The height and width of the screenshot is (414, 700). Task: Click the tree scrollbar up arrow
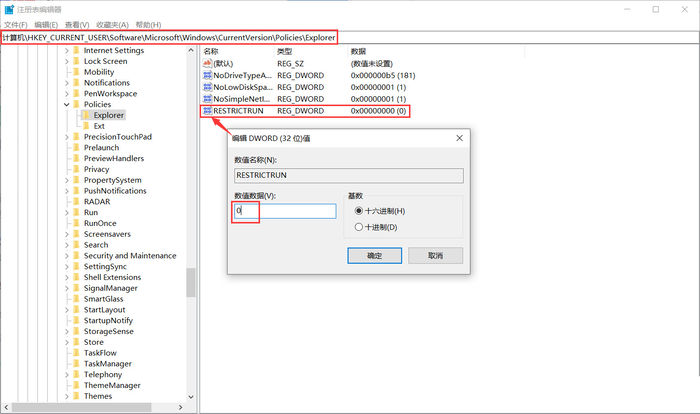tap(191, 50)
